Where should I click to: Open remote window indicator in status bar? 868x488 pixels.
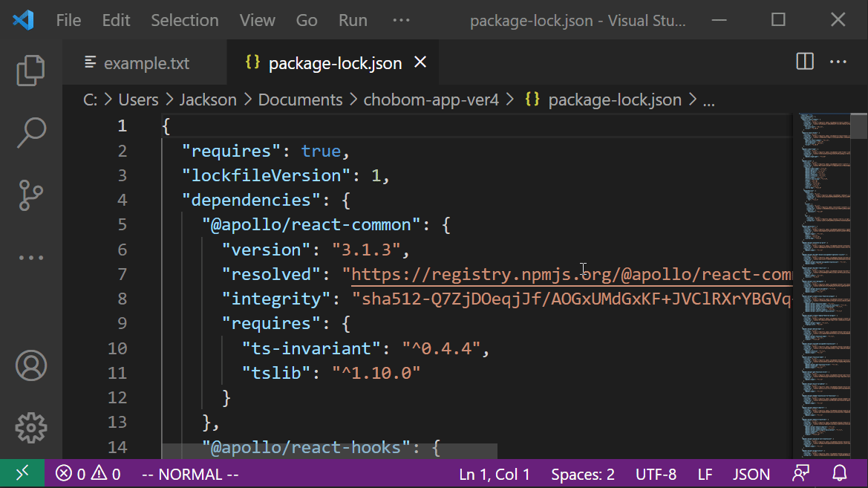click(x=22, y=474)
